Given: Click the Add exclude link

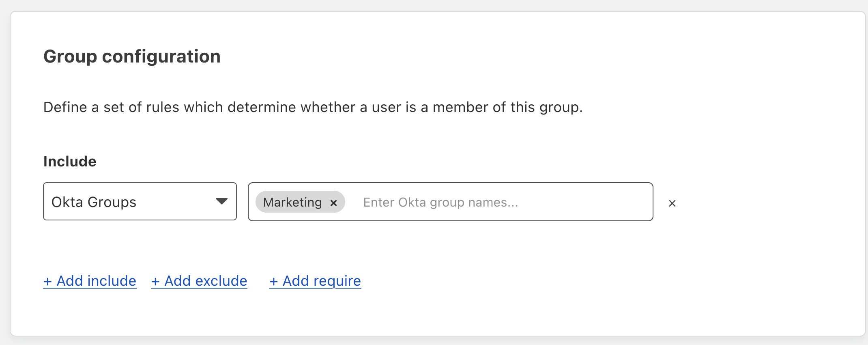Looking at the screenshot, I should click(199, 281).
